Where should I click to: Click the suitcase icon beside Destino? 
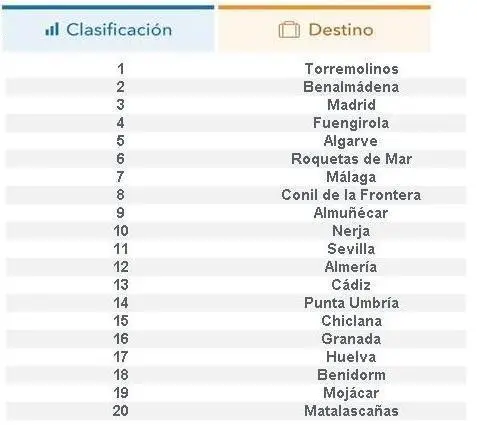289,30
